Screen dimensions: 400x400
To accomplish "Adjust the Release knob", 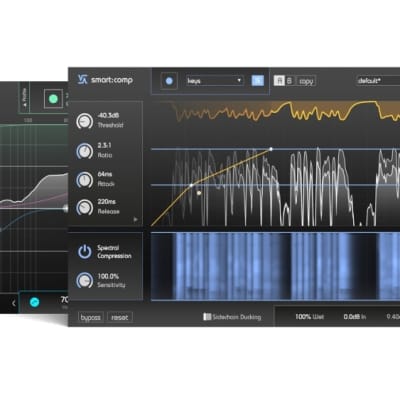I will (85, 207).
